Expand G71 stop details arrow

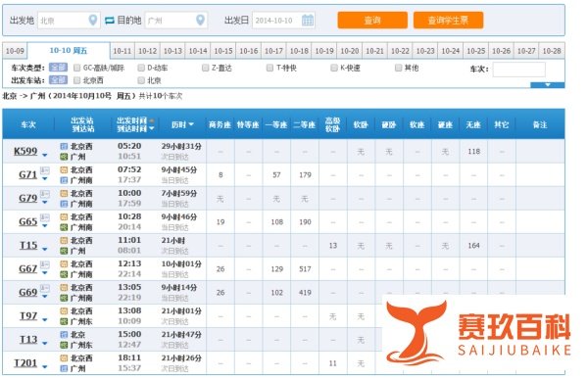(45, 179)
